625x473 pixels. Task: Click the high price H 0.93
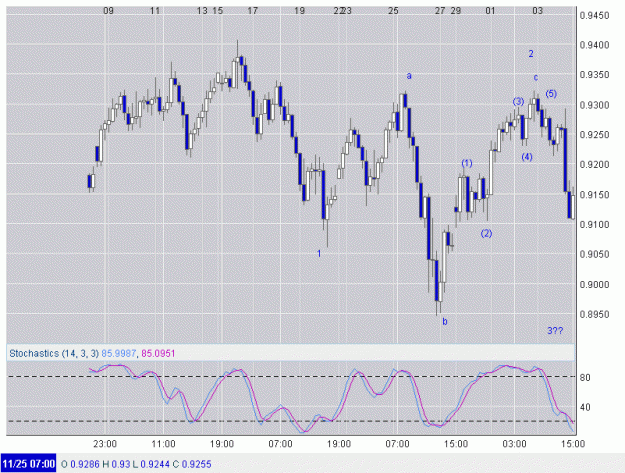116,464
